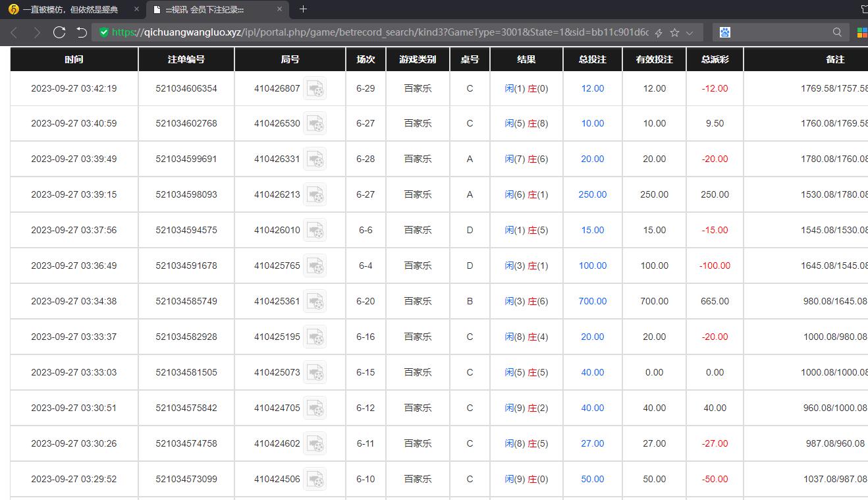
Task: Click the lightning speed-mode icon in address bar
Action: (659, 32)
